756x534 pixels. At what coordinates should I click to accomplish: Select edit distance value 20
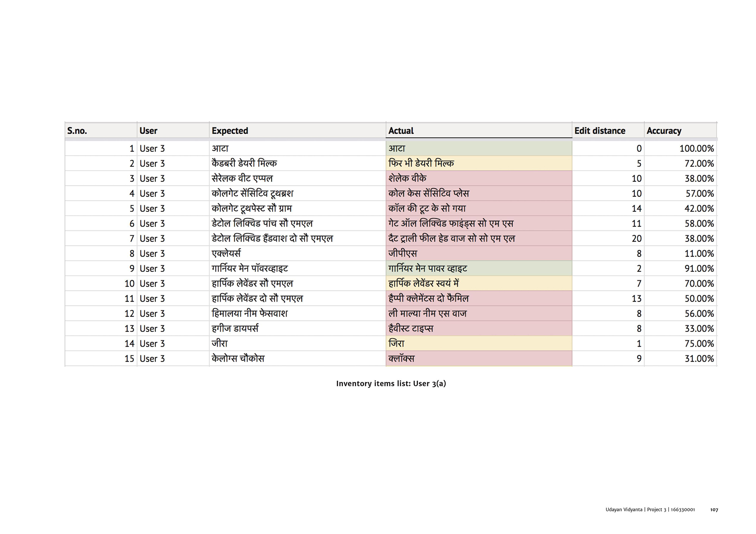636,239
